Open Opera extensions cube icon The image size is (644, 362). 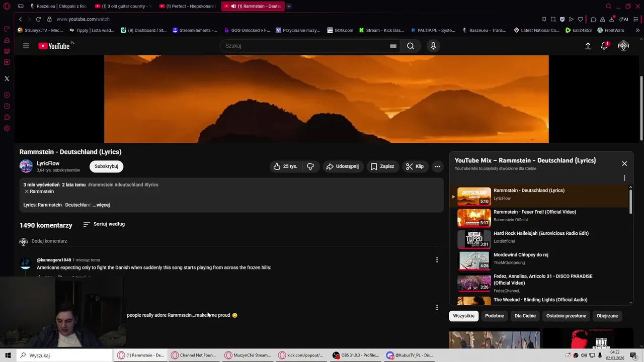pyautogui.click(x=593, y=19)
